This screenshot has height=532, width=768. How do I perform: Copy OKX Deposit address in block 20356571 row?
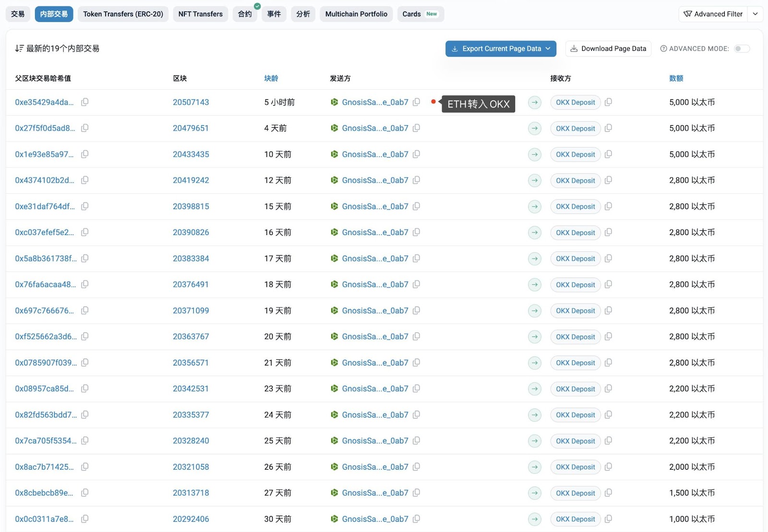(x=608, y=362)
